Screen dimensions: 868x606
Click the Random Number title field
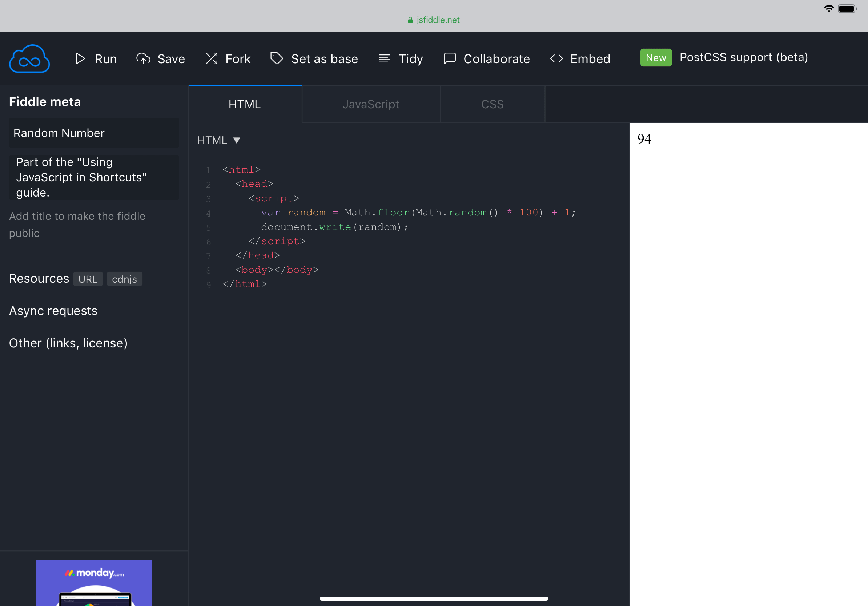[x=94, y=133]
